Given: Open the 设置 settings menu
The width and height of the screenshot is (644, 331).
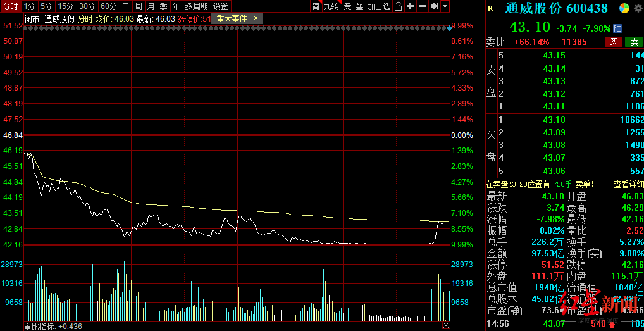Looking at the screenshot, I should coord(220,6).
